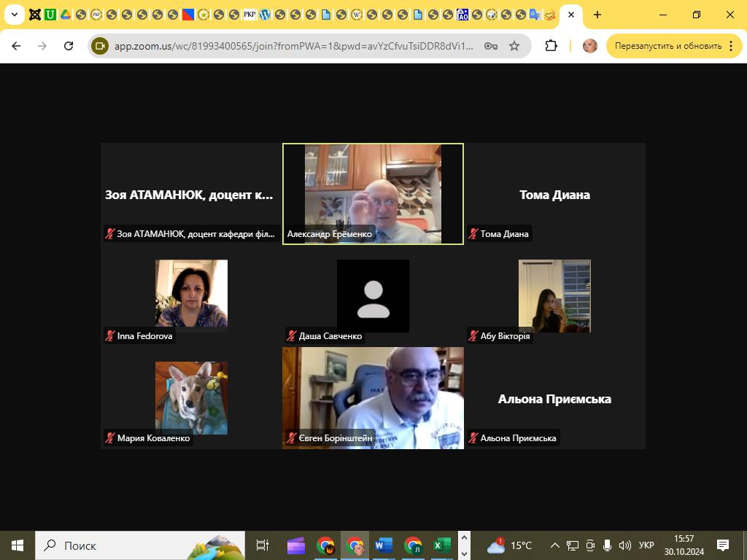Open network settings tray icon
747x560 pixels.
572,545
